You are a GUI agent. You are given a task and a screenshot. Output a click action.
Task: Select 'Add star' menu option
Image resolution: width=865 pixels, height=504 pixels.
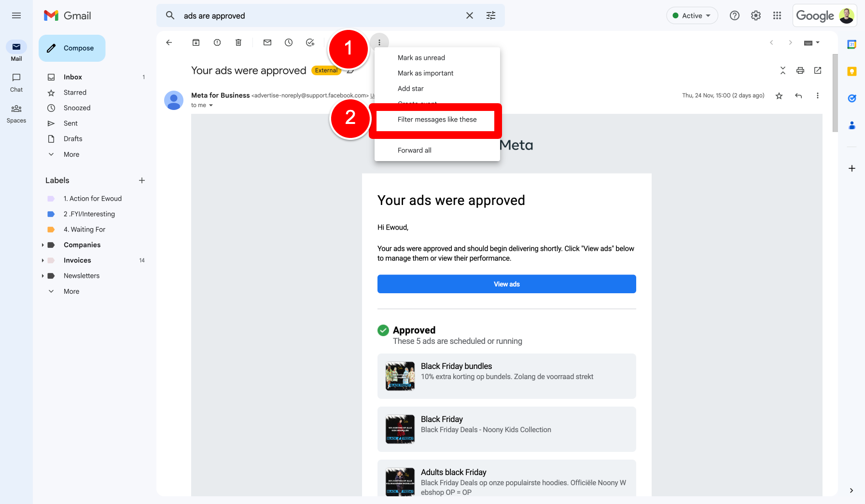pos(437,89)
